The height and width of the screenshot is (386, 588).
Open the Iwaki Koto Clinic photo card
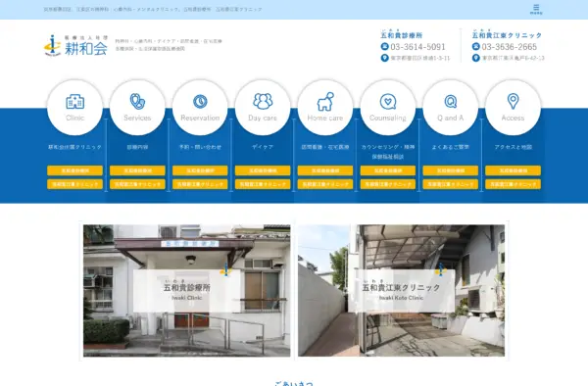[401, 290]
